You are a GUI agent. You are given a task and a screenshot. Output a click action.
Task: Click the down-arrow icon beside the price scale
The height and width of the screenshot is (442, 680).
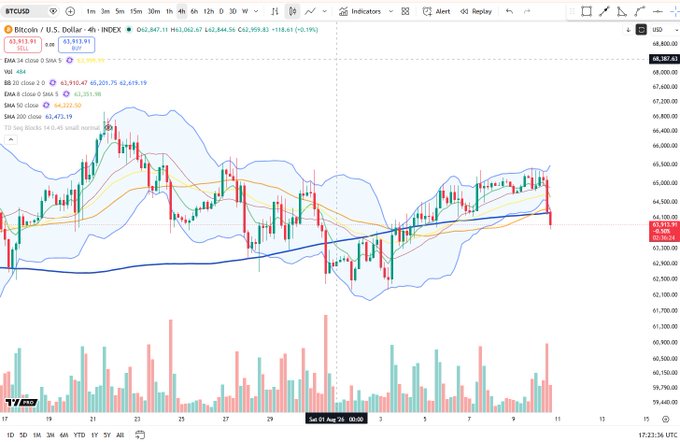point(628,29)
